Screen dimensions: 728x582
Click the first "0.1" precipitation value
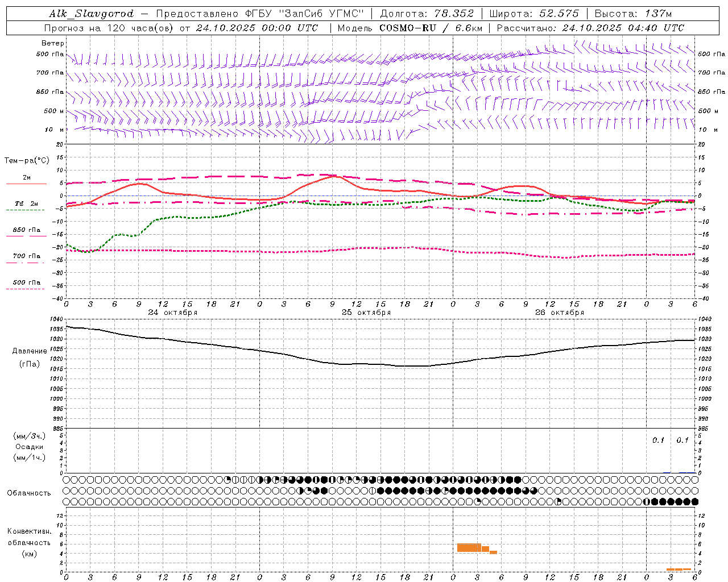point(658,440)
